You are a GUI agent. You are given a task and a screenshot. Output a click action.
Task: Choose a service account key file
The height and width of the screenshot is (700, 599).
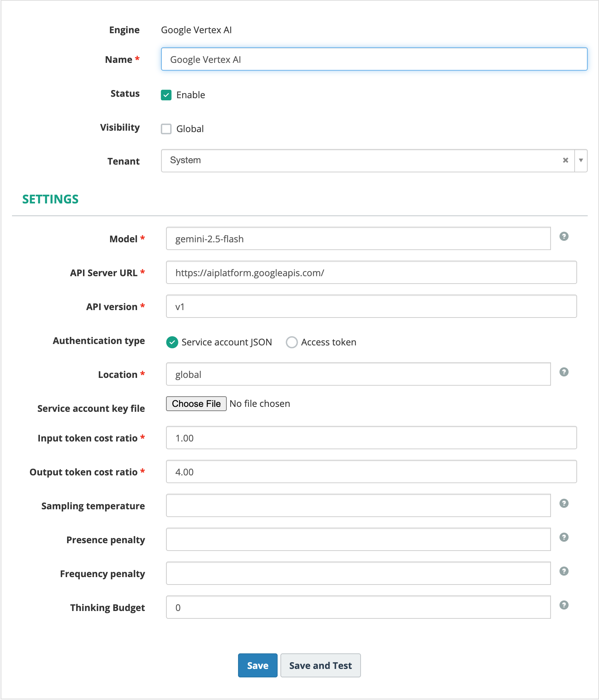pos(196,404)
